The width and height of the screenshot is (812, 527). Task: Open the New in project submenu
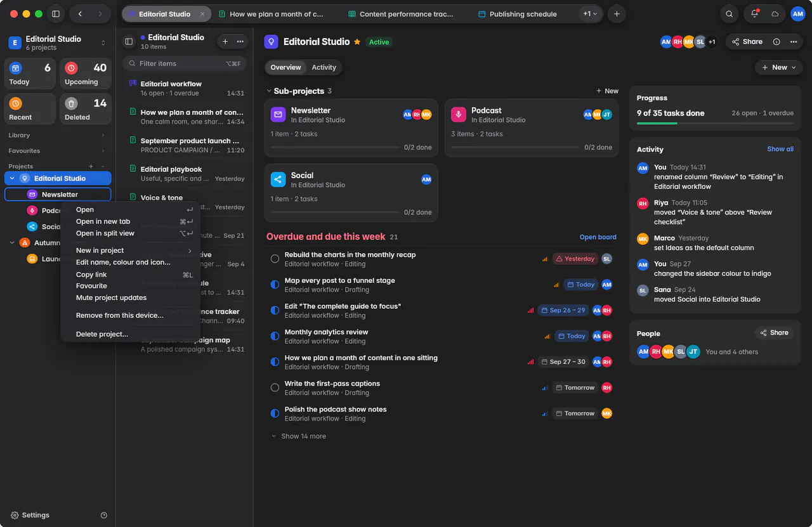point(130,250)
